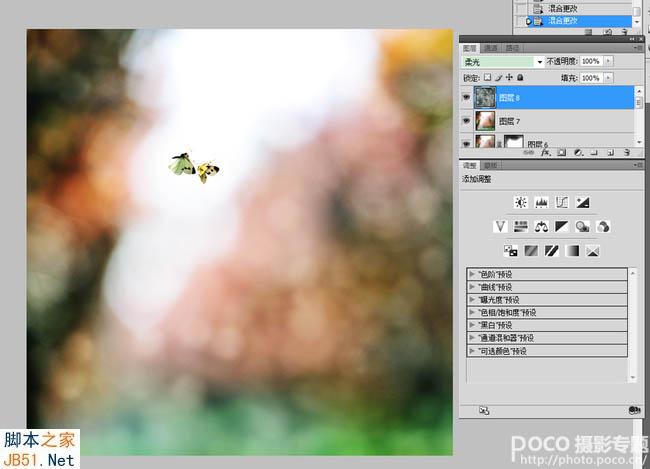650x469 pixels.
Task: Add an Exposure adjustment layer
Action: [582, 202]
